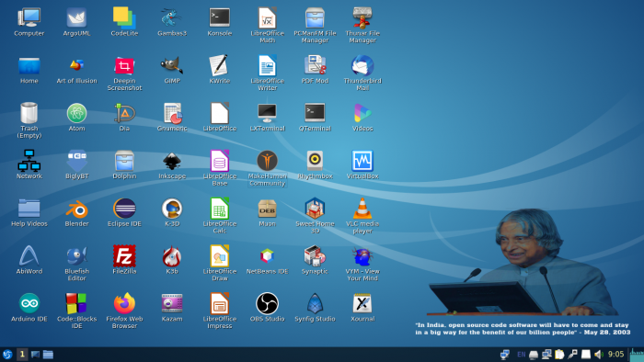Open the LibreOffice start center icon

tap(219, 113)
